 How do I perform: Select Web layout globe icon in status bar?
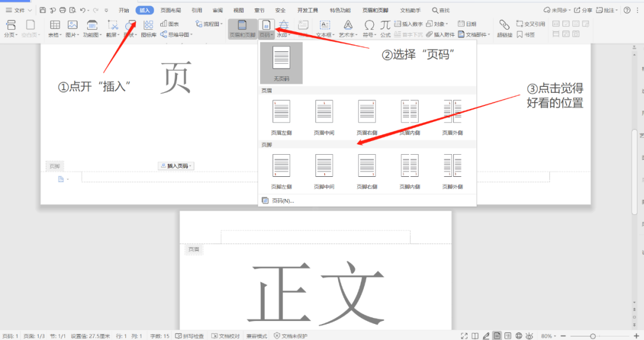[519, 336]
